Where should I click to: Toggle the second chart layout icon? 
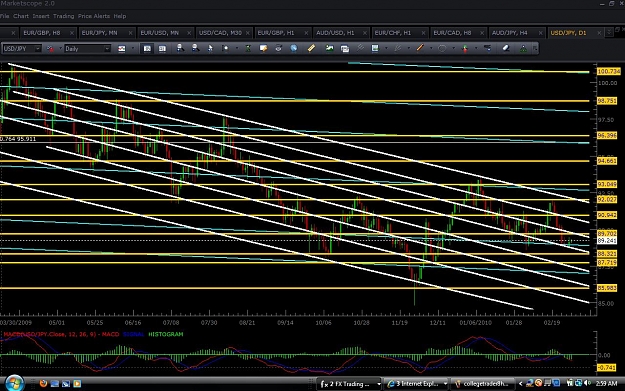pyautogui.click(x=162, y=49)
